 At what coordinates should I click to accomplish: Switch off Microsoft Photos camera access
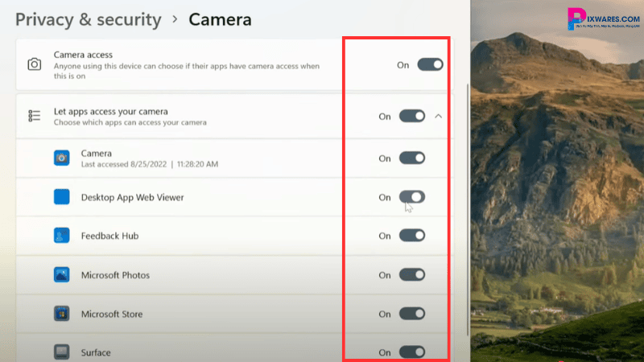point(412,275)
